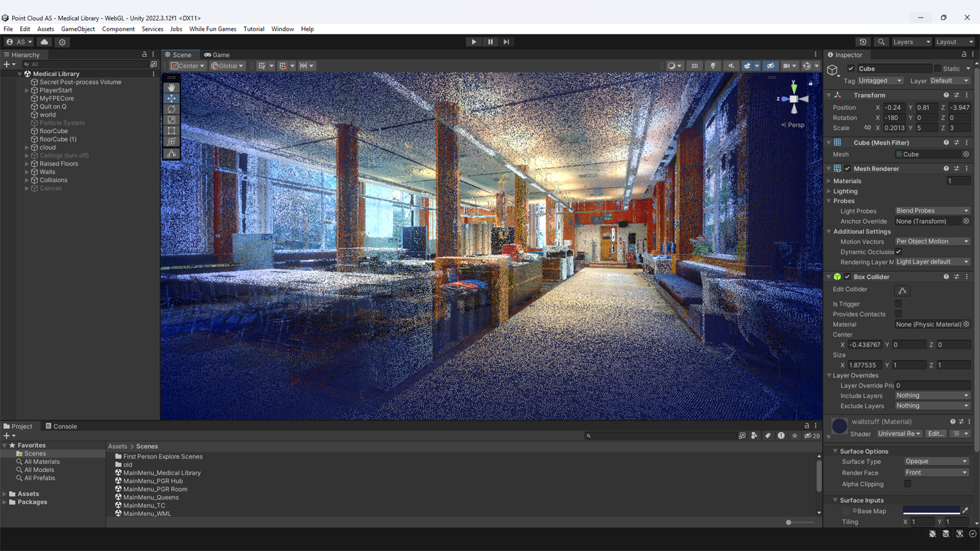Image resolution: width=980 pixels, height=551 pixels.
Task: Expand the Lighting section
Action: [829, 191]
